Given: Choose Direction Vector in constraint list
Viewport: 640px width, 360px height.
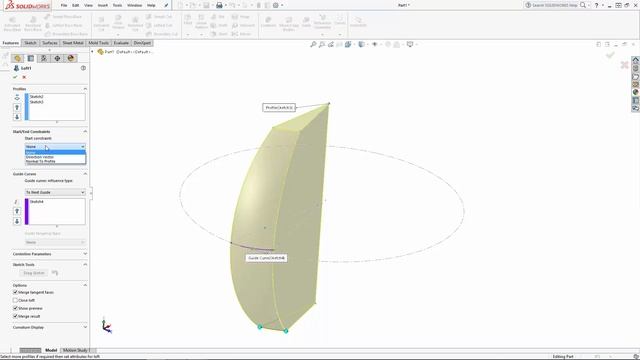Looking at the screenshot, I should click(55, 157).
